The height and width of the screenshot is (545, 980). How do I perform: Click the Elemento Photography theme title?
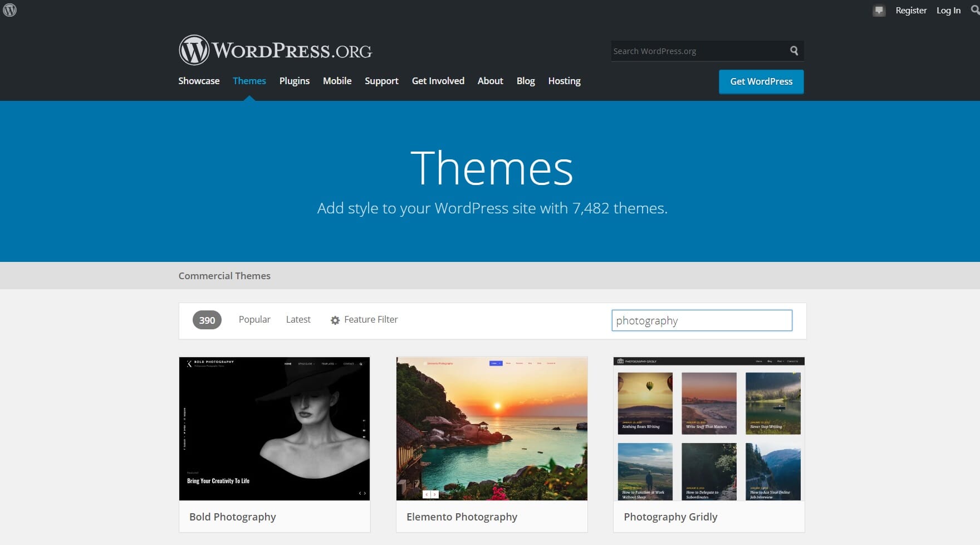pyautogui.click(x=462, y=517)
